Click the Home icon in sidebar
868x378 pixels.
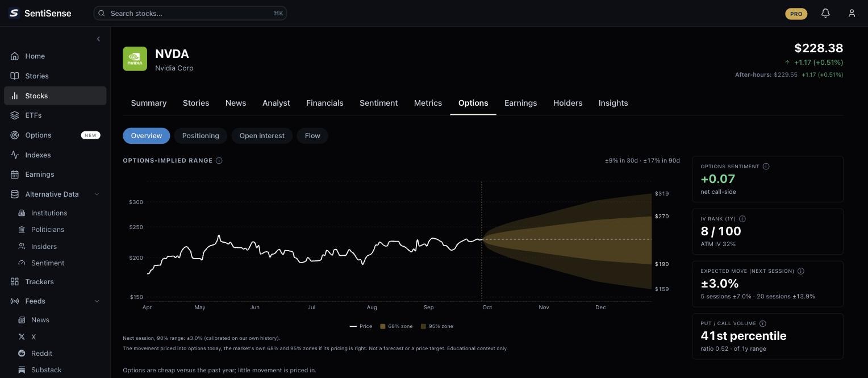tap(15, 56)
